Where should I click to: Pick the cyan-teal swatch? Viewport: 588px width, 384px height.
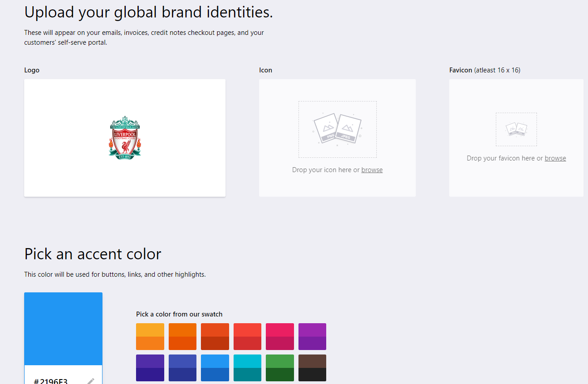click(247, 368)
